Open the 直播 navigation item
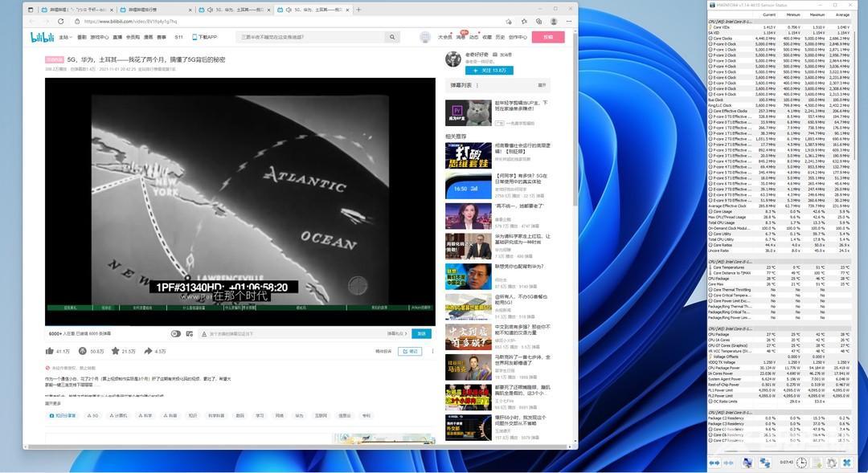The width and height of the screenshot is (868, 473). 117,37
